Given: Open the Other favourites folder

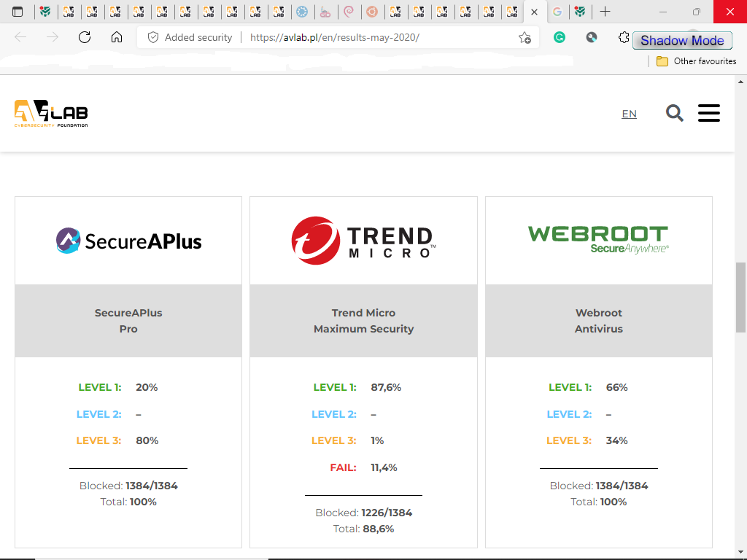Looking at the screenshot, I should point(696,61).
